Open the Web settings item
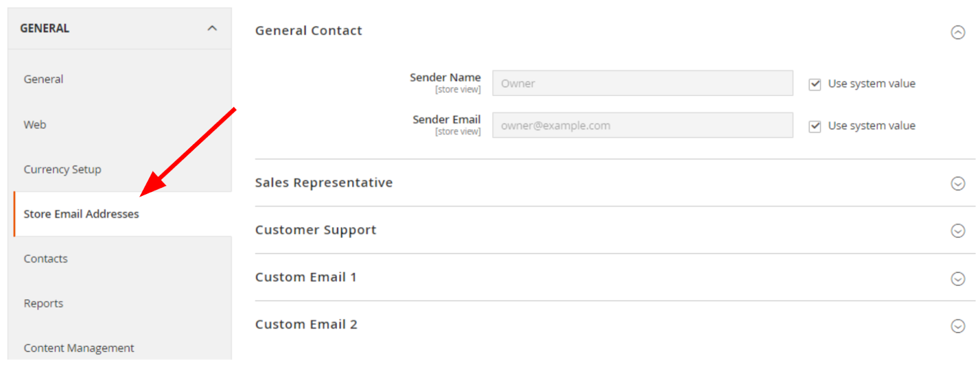Viewport: 980px width, 369px height. (x=35, y=124)
